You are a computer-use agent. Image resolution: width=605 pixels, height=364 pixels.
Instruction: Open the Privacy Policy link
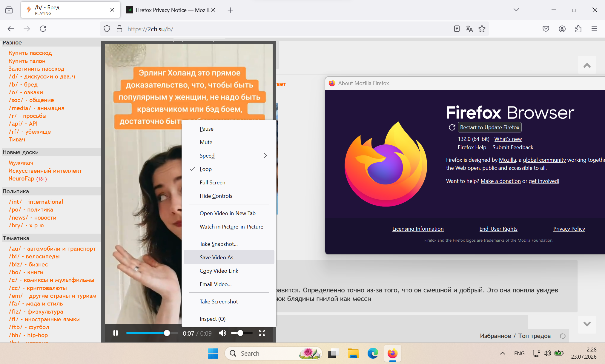coord(569,229)
